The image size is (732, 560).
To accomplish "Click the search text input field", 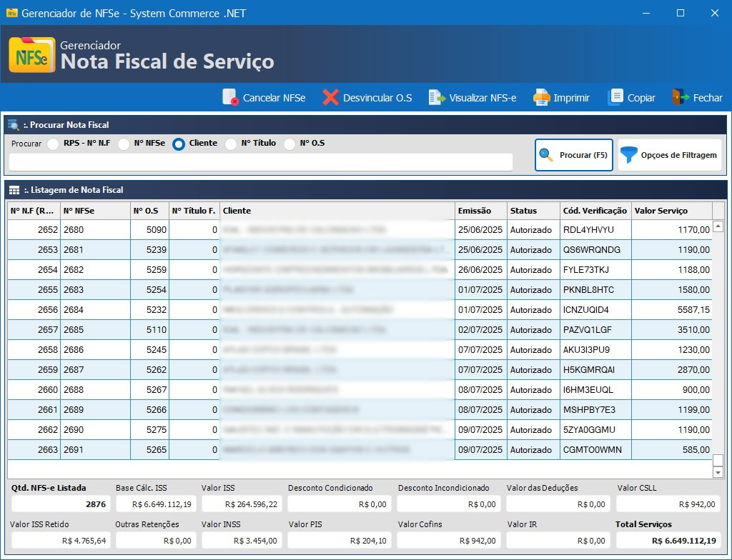I will pos(260,162).
